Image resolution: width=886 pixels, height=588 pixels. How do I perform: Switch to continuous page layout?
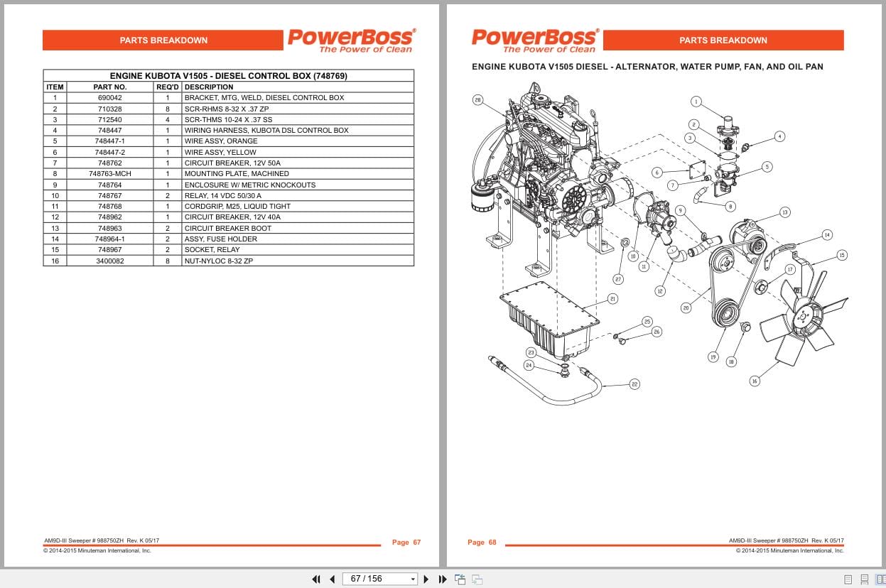(864, 579)
